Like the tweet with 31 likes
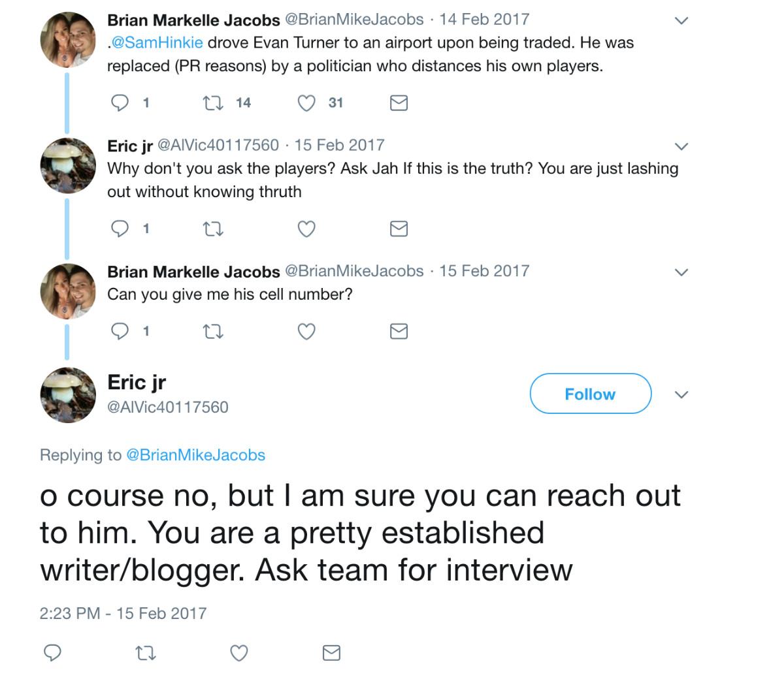The height and width of the screenshot is (700, 771). point(306,103)
